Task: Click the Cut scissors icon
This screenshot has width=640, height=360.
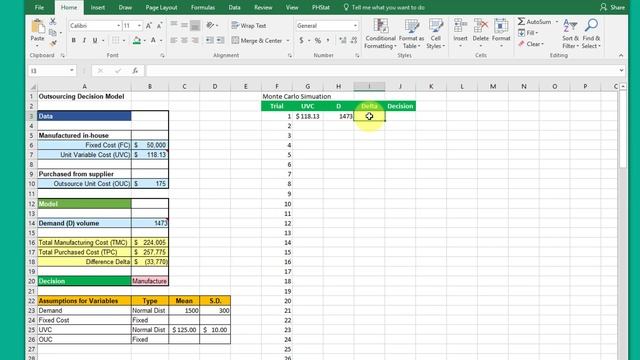Action: (x=53, y=21)
